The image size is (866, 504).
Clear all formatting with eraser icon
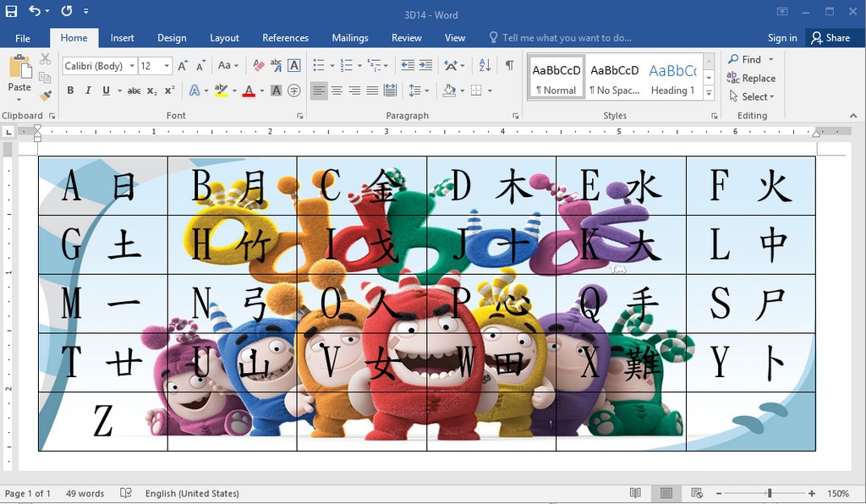click(x=258, y=66)
